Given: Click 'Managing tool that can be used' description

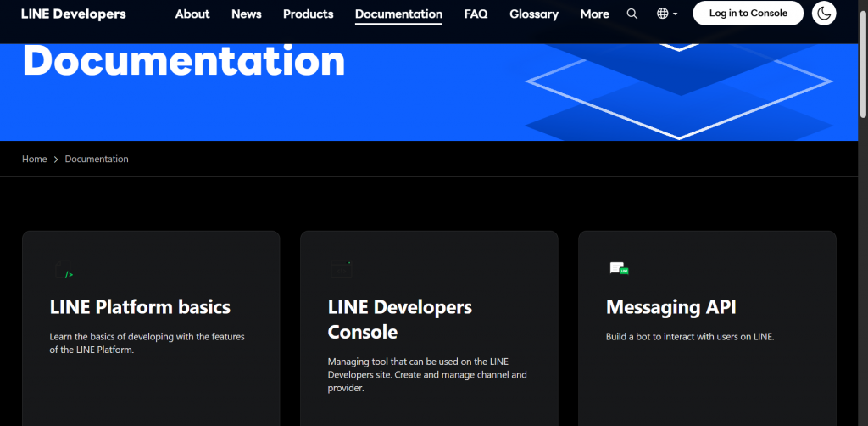Looking at the screenshot, I should pos(427,374).
